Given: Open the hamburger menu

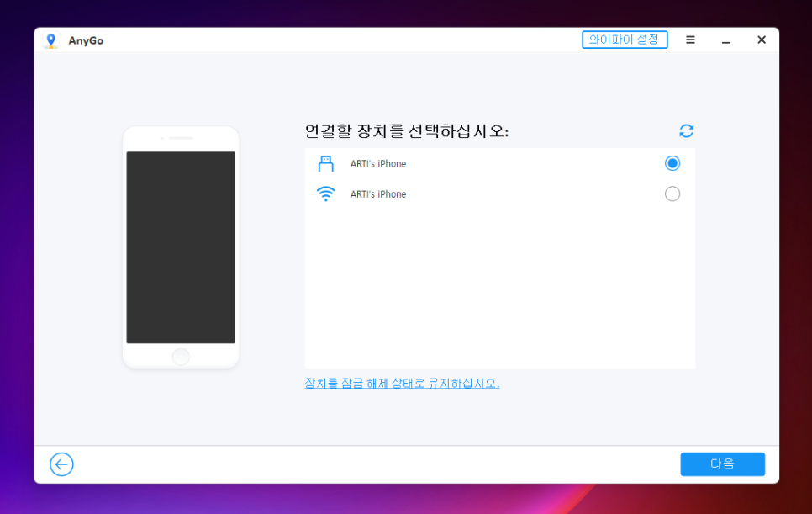Looking at the screenshot, I should pyautogui.click(x=690, y=40).
